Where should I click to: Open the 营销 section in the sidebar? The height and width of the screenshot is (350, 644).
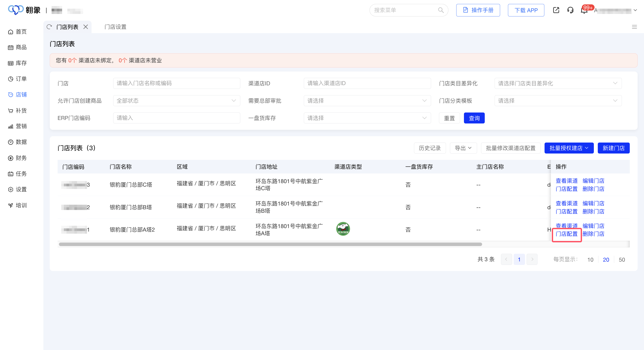click(17, 126)
